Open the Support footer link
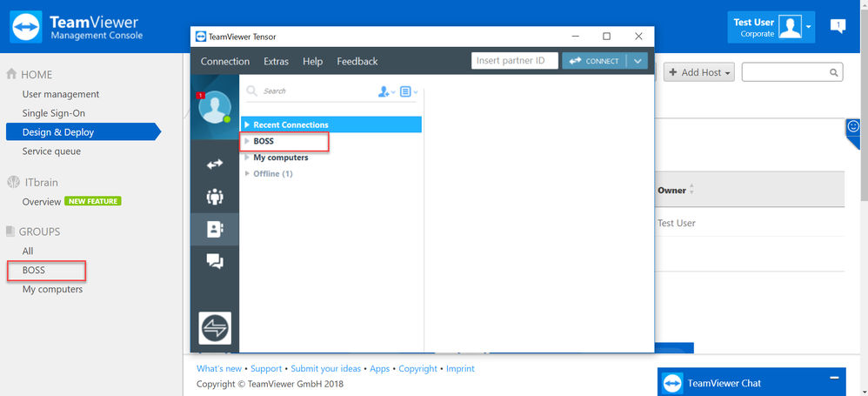Viewport: 868px width, 396px height. [266, 368]
